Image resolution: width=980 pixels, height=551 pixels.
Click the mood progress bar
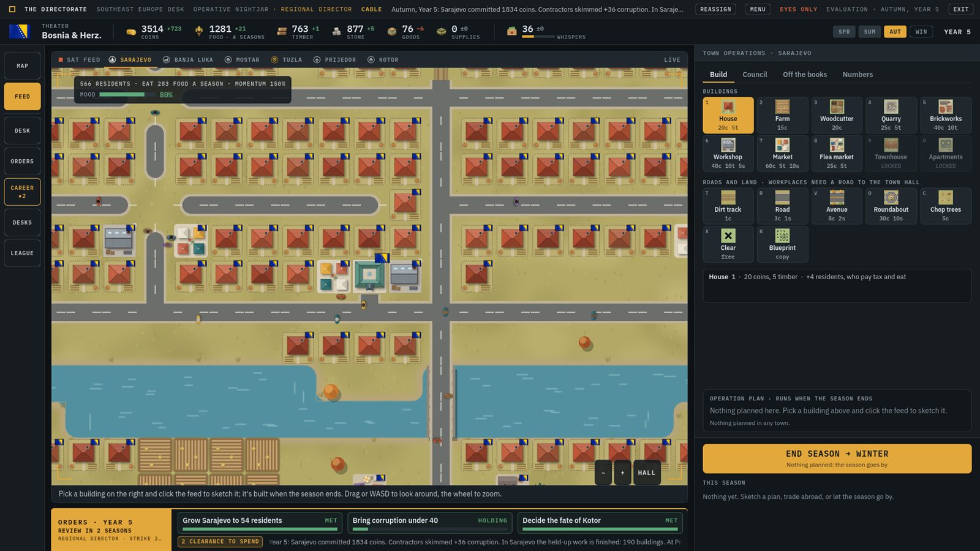pos(127,95)
